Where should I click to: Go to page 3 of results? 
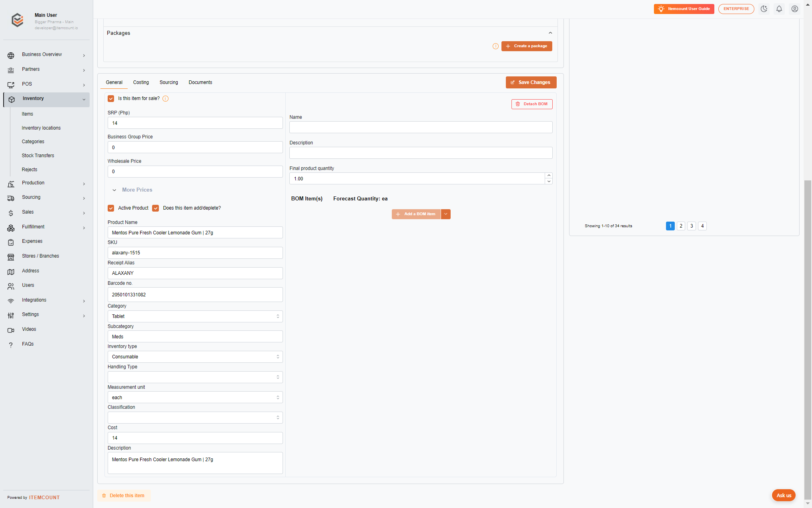pyautogui.click(x=692, y=226)
